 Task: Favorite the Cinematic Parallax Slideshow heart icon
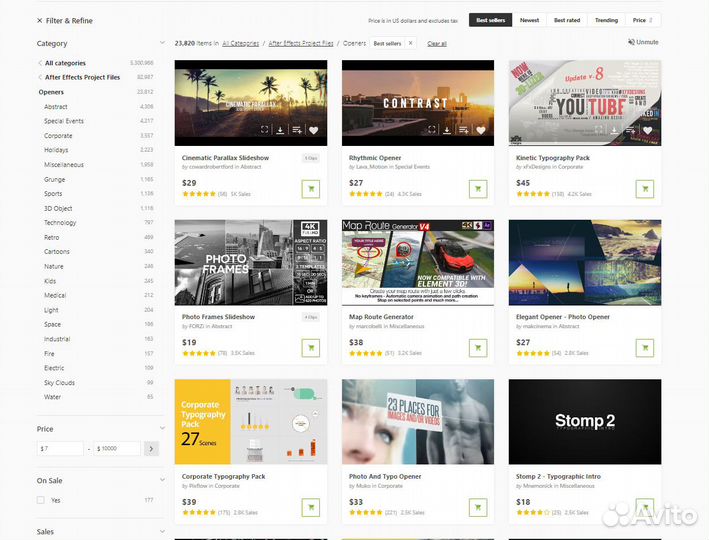(x=313, y=130)
